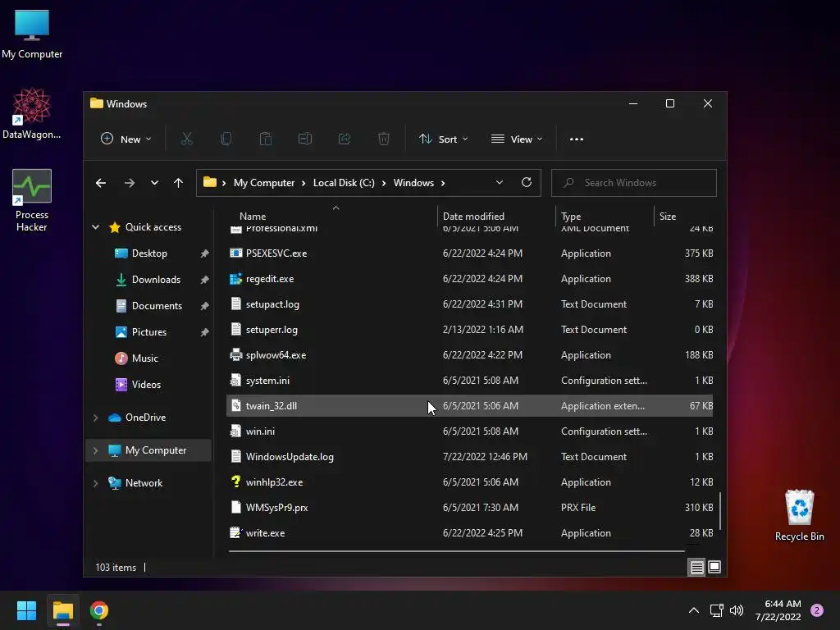Image resolution: width=840 pixels, height=630 pixels.
Task: Click the Delete trash icon in toolbar
Action: (384, 139)
